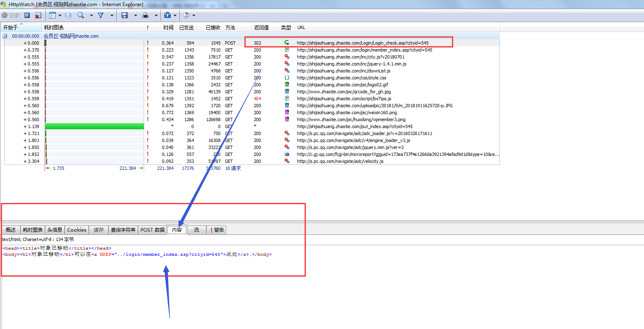The height and width of the screenshot is (329, 644).
Task: Sort by the 开始于 column header
Action: pyautogui.click(x=11, y=27)
